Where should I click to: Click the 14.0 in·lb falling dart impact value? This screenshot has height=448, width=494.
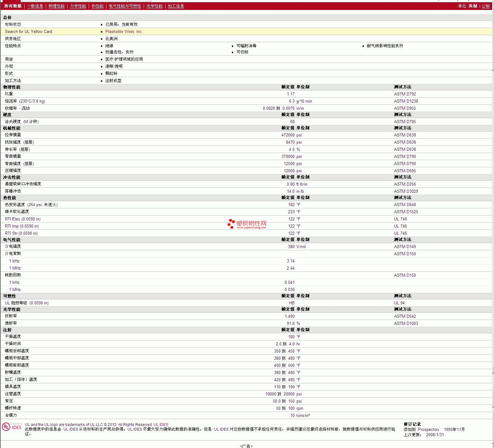(x=295, y=191)
